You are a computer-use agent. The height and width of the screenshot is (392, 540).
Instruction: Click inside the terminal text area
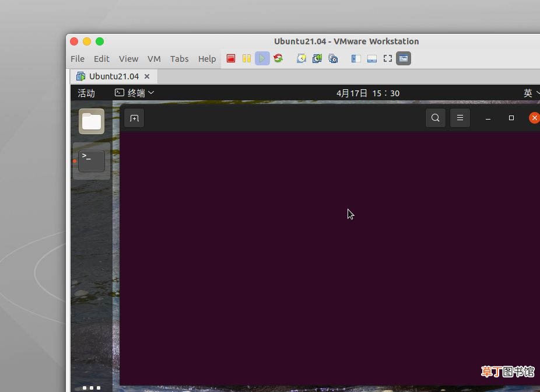pos(329,258)
